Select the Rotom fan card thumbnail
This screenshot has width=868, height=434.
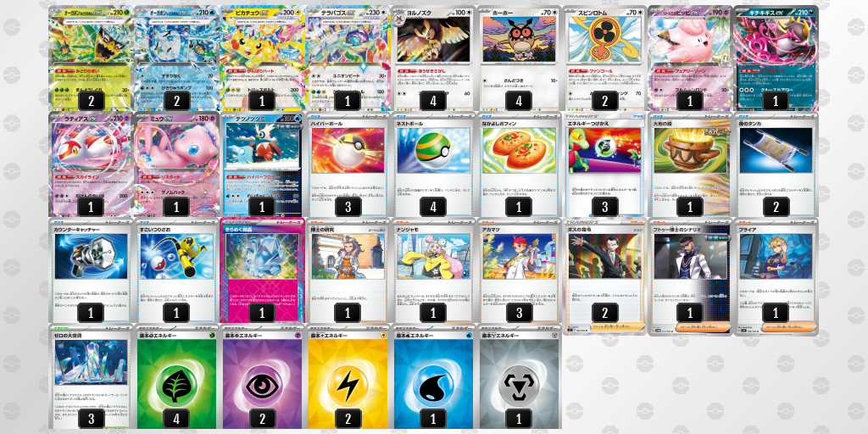604,58
